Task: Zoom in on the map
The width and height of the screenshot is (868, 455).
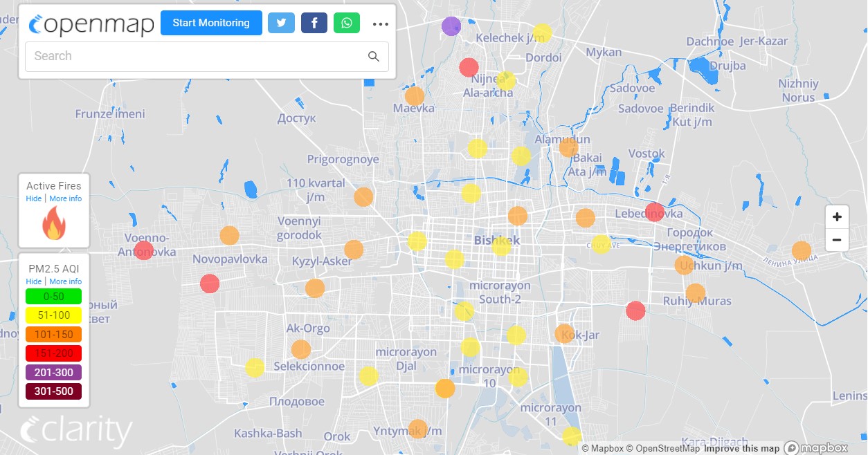Action: tap(837, 217)
